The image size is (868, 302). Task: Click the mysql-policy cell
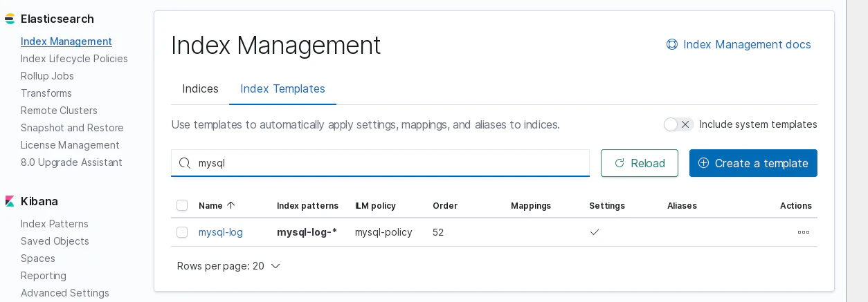tap(383, 232)
